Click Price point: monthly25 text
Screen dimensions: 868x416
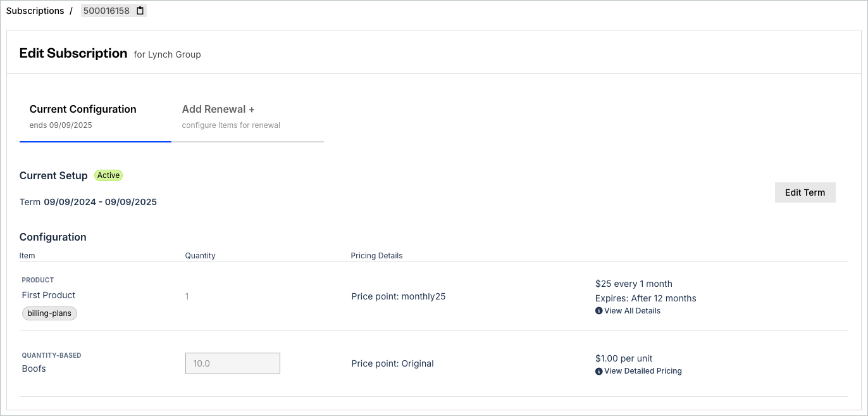point(399,296)
